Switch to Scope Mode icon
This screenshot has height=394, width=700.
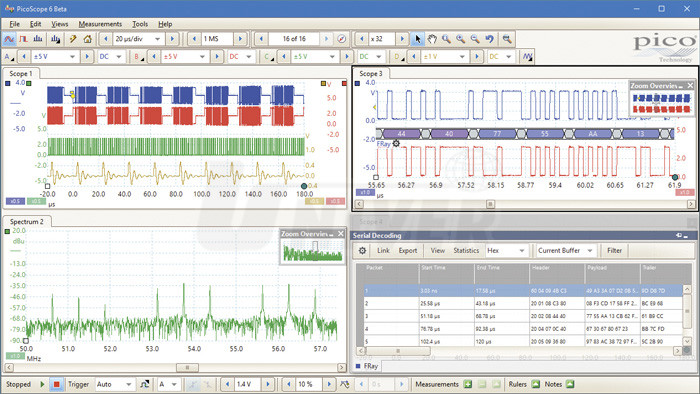pos(9,39)
